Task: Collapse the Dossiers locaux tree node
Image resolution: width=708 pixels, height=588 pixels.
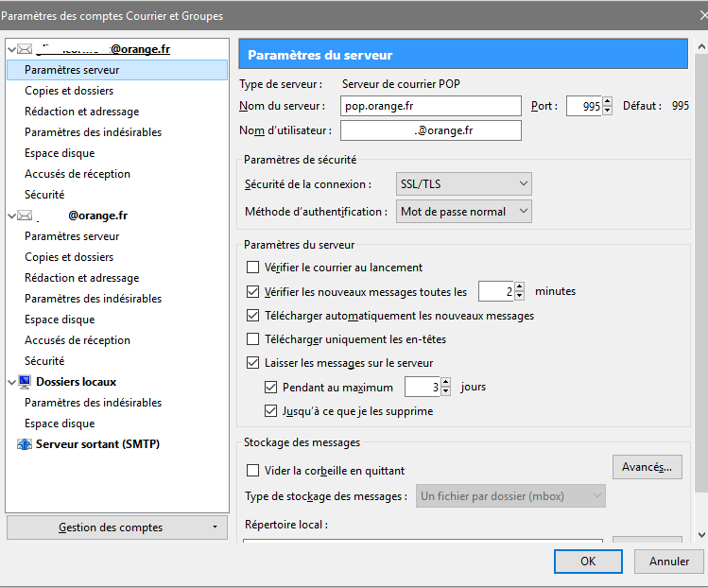Action: (11, 382)
